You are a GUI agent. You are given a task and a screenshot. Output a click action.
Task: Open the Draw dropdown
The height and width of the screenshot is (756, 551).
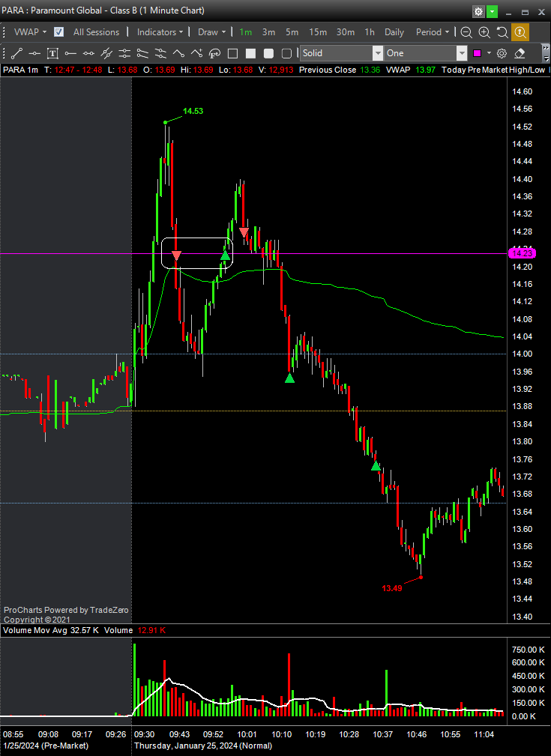(212, 32)
